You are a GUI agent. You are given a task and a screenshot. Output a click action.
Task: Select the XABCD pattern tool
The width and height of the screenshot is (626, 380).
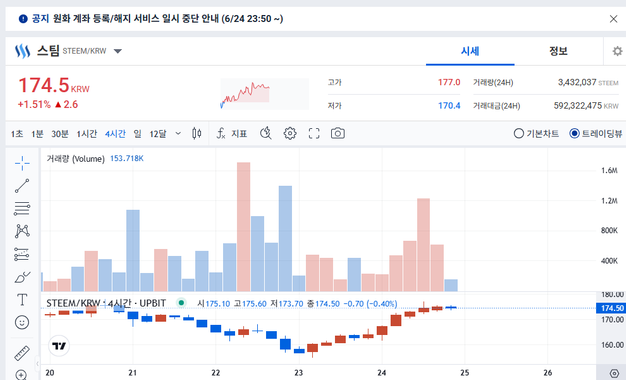(x=22, y=231)
